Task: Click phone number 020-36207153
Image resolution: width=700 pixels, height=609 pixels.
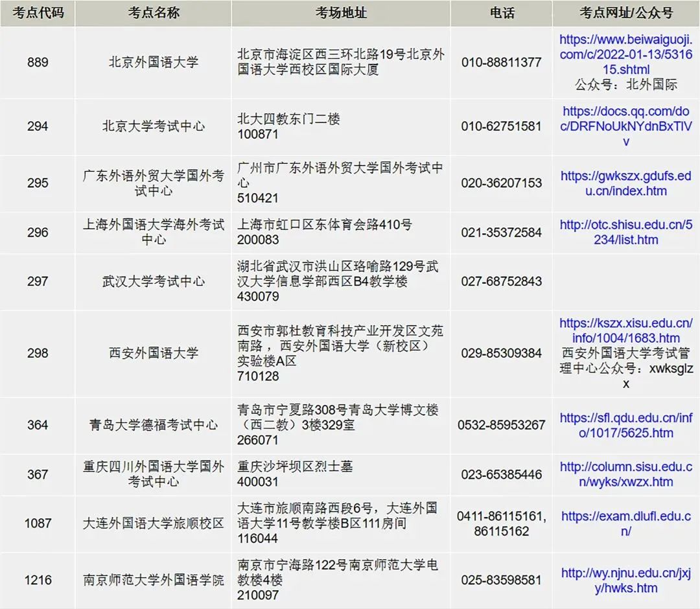Action: coord(501,183)
